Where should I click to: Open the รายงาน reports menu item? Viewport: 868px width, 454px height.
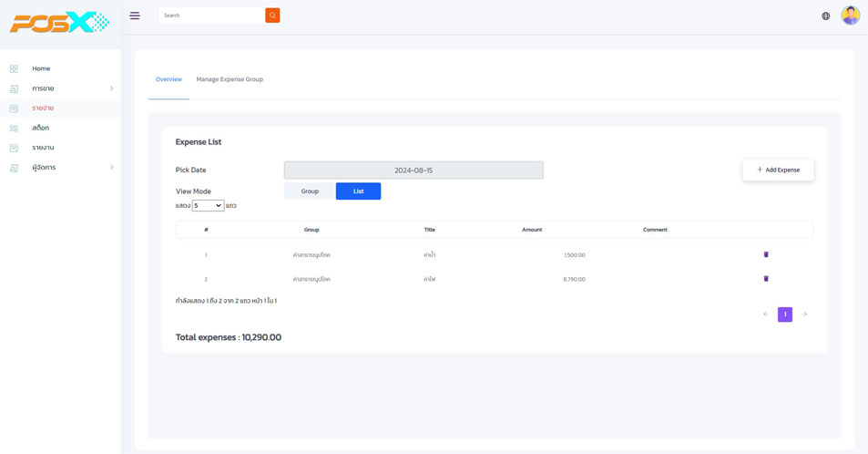pyautogui.click(x=43, y=148)
